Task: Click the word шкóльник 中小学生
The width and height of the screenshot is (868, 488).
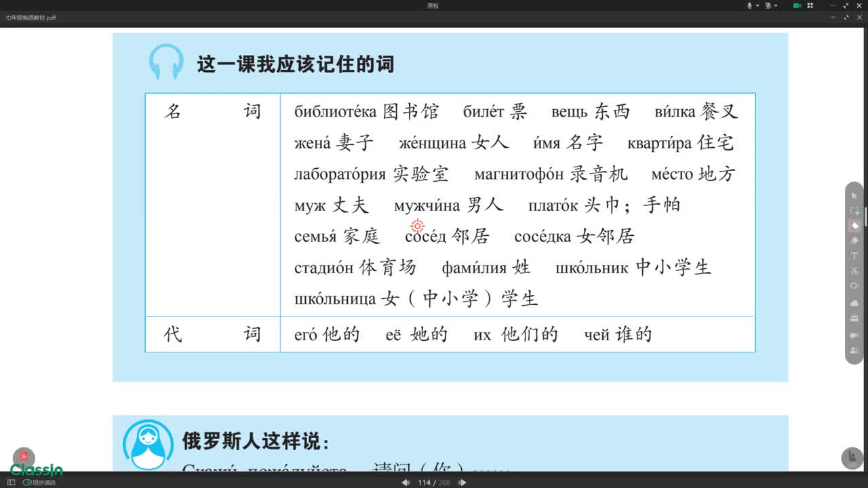Action: coord(633,267)
